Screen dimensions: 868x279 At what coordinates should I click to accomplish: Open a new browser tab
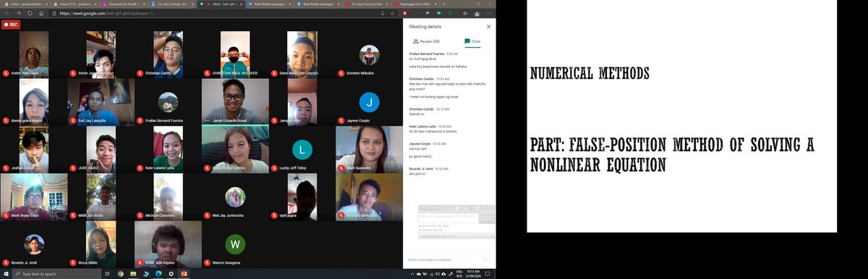(x=444, y=4)
